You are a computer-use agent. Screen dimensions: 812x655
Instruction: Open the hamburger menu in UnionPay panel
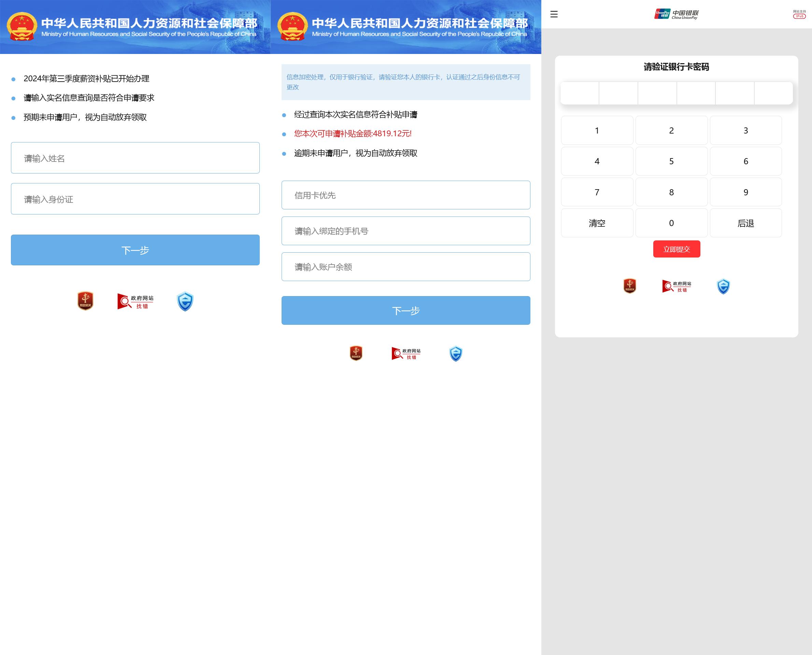pyautogui.click(x=554, y=14)
